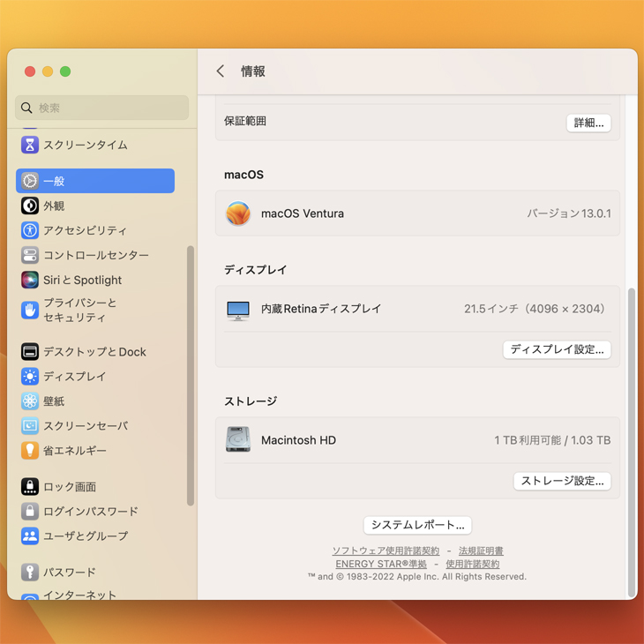Open ソフトウェア使用許諾契約 link
The image size is (644, 644).
[x=386, y=550]
